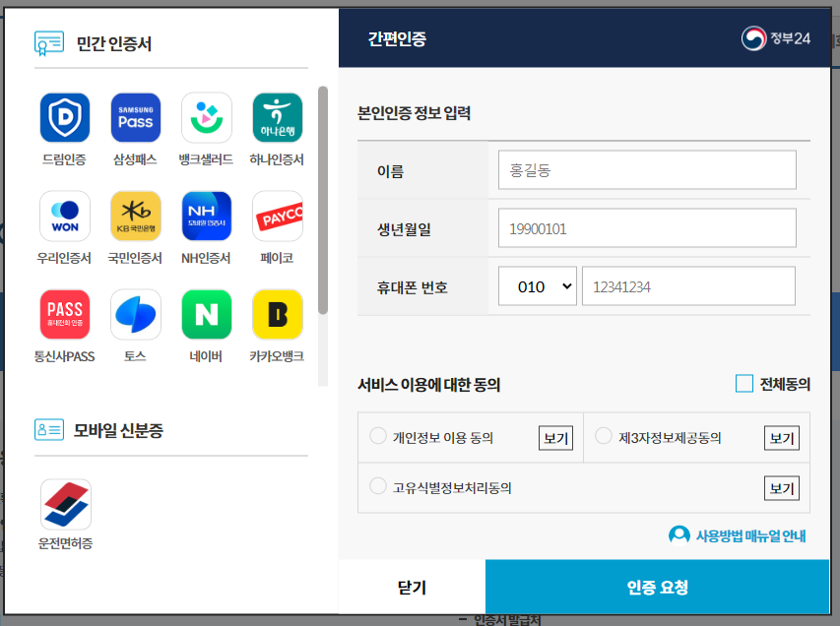Choose Samsung Pass (삼성패스) icon
The image size is (840, 626).
136,117
